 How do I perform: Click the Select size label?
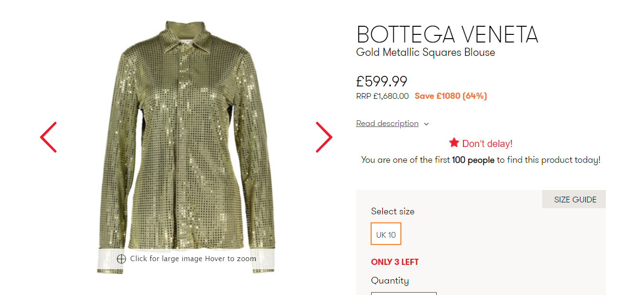click(393, 211)
